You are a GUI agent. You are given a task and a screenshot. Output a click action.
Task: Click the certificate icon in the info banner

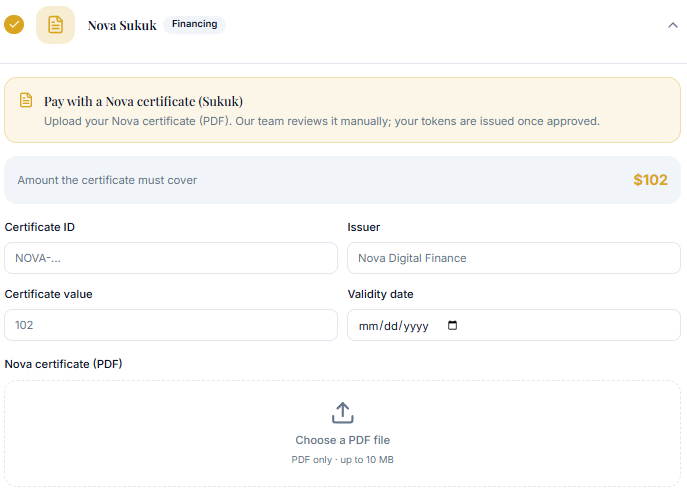26,100
